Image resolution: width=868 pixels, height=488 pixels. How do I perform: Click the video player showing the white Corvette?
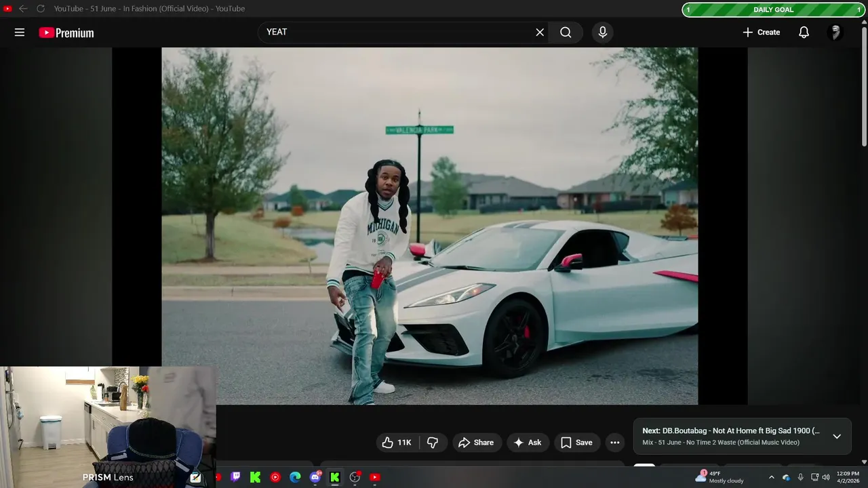(x=429, y=226)
